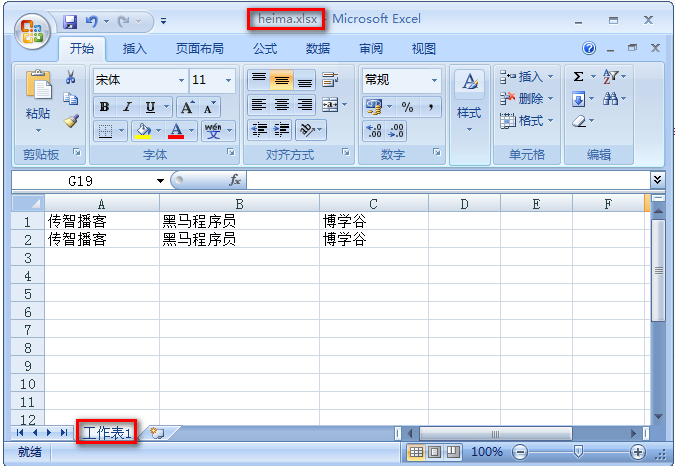
Task: Align text left
Action: point(259,105)
